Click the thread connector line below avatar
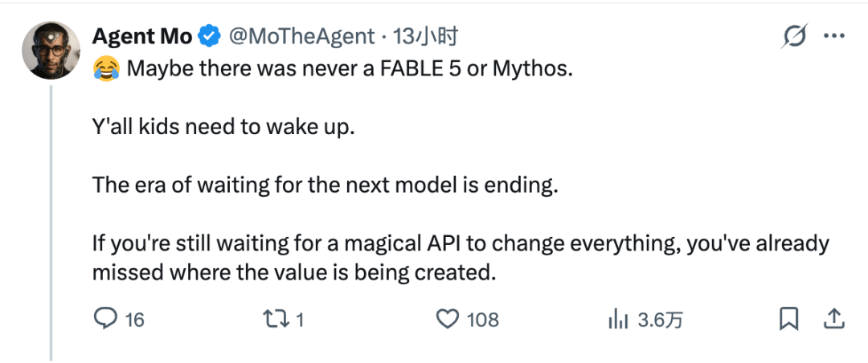 51,223
